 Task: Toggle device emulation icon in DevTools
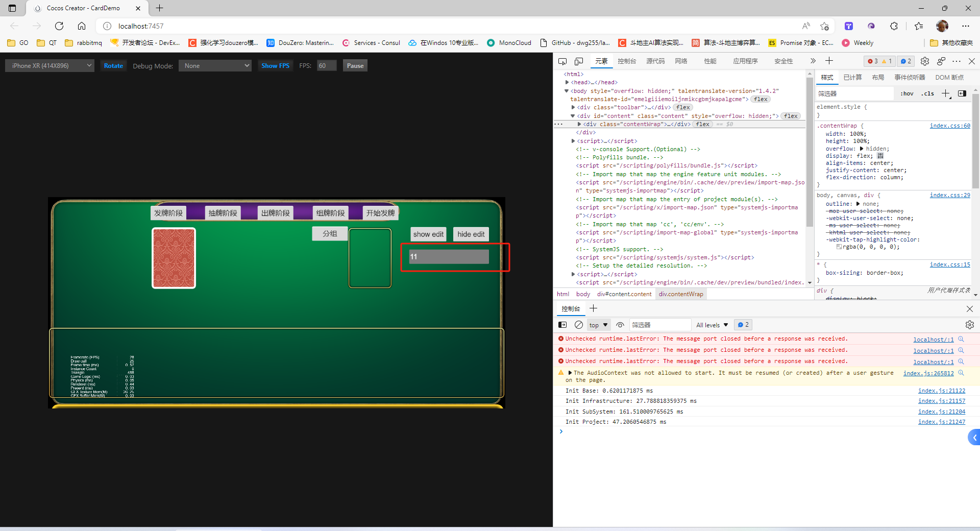579,61
